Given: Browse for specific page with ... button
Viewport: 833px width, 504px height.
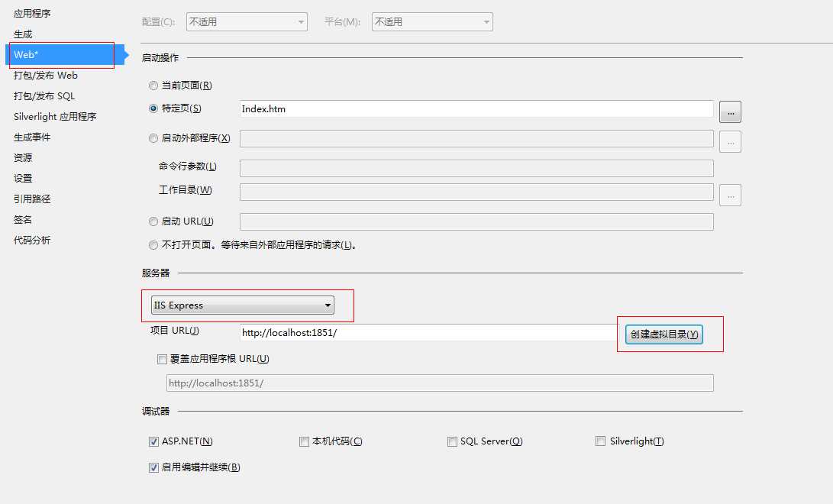Looking at the screenshot, I should pos(730,112).
